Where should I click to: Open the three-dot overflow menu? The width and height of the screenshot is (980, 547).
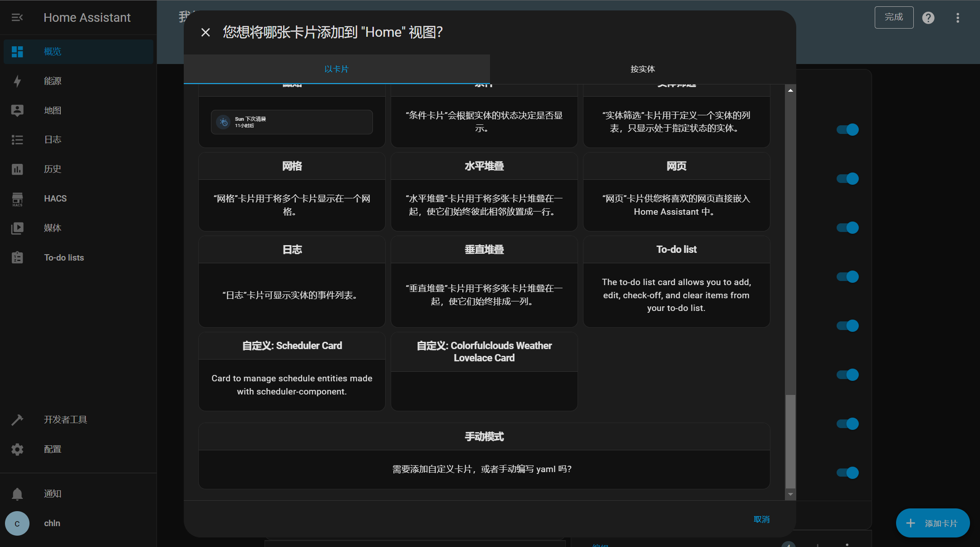(958, 18)
